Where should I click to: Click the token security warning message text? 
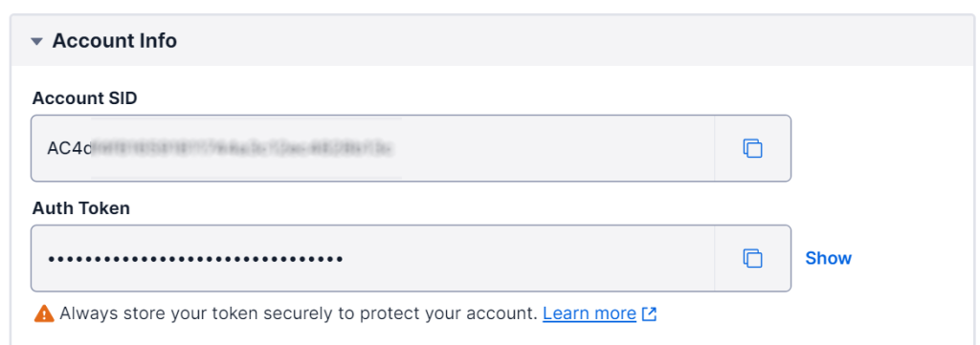[x=299, y=313]
